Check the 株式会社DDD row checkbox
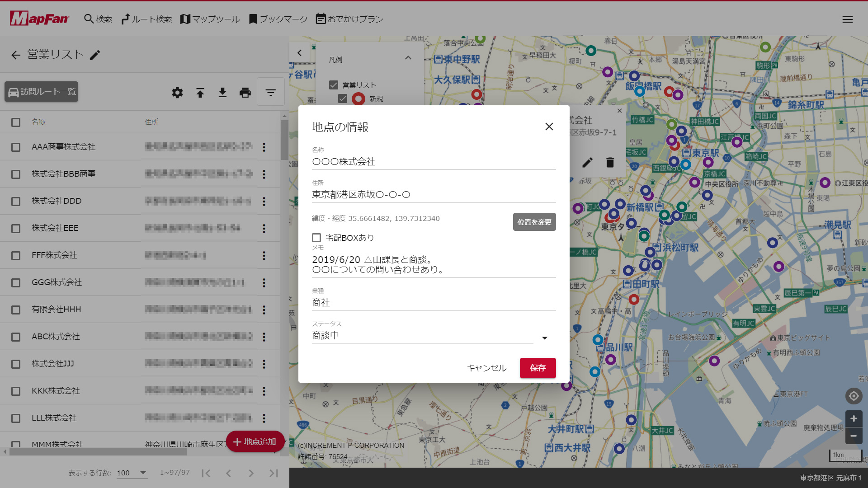Viewport: 868px width, 488px height. click(16, 202)
